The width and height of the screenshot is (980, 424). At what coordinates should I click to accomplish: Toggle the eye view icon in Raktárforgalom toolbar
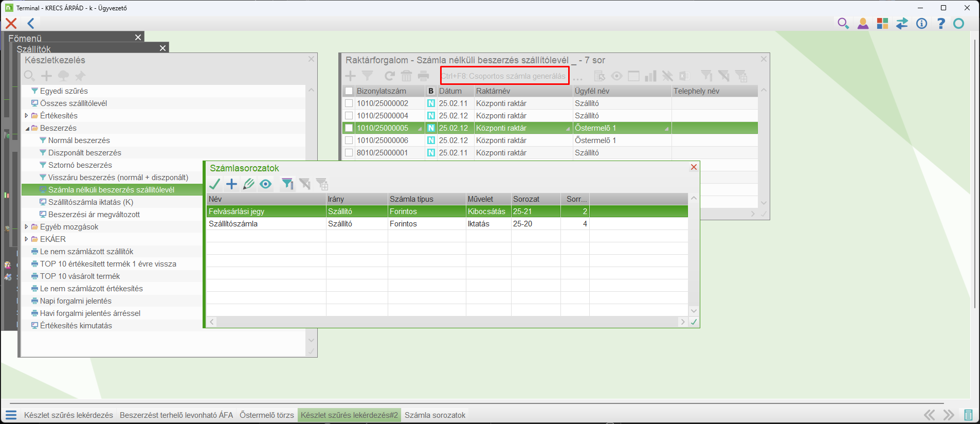616,76
